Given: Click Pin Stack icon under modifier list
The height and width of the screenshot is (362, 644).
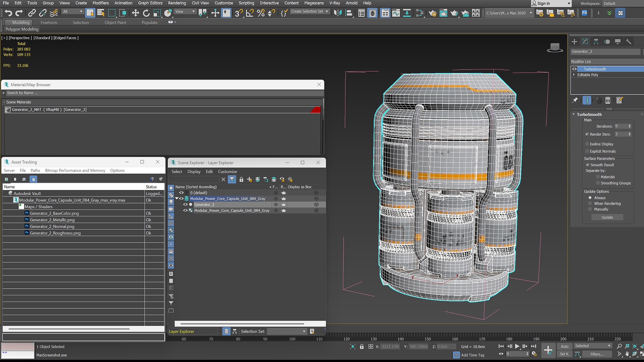Looking at the screenshot, I should tap(575, 100).
